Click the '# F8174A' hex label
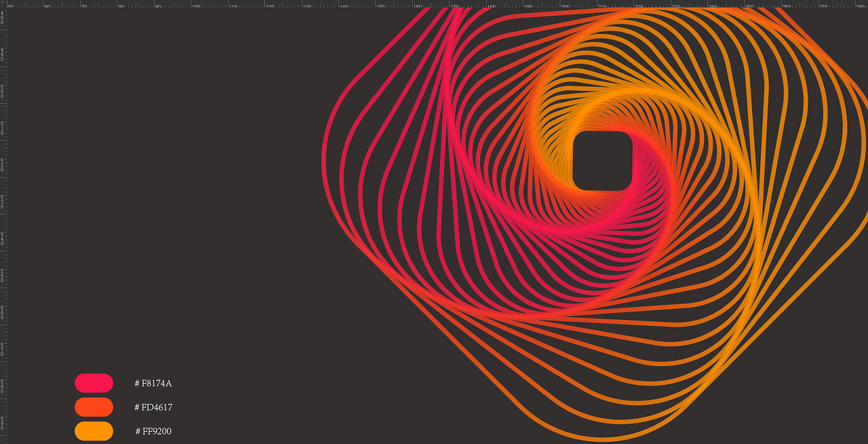868x444 pixels. tap(153, 384)
